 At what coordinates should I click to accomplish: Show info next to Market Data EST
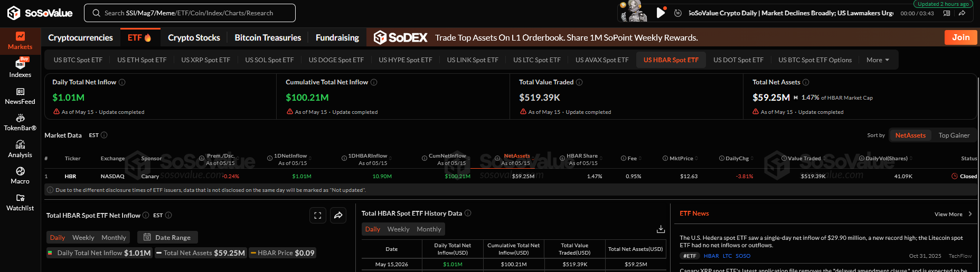pyautogui.click(x=104, y=135)
